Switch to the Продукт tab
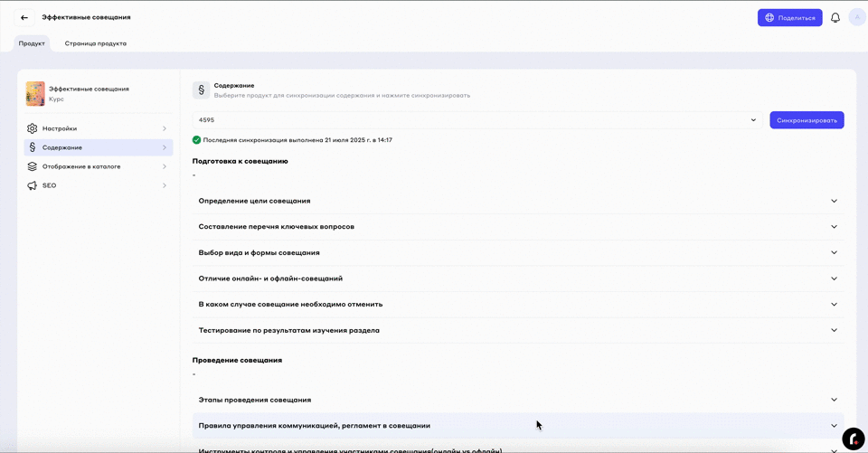868x453 pixels. tap(32, 43)
